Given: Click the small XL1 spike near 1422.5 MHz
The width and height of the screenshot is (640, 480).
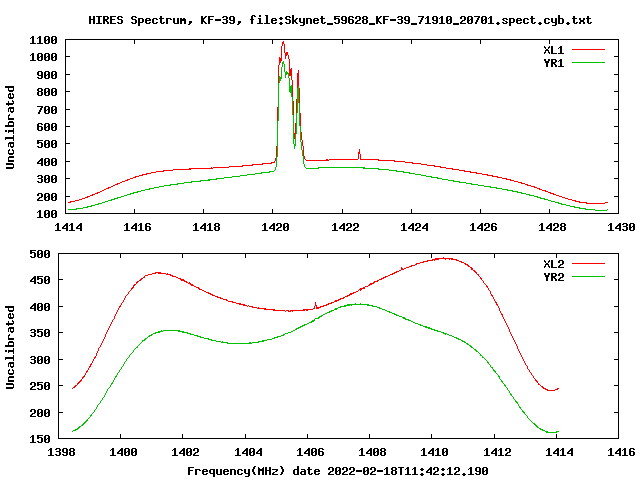Looking at the screenshot, I should (359, 154).
